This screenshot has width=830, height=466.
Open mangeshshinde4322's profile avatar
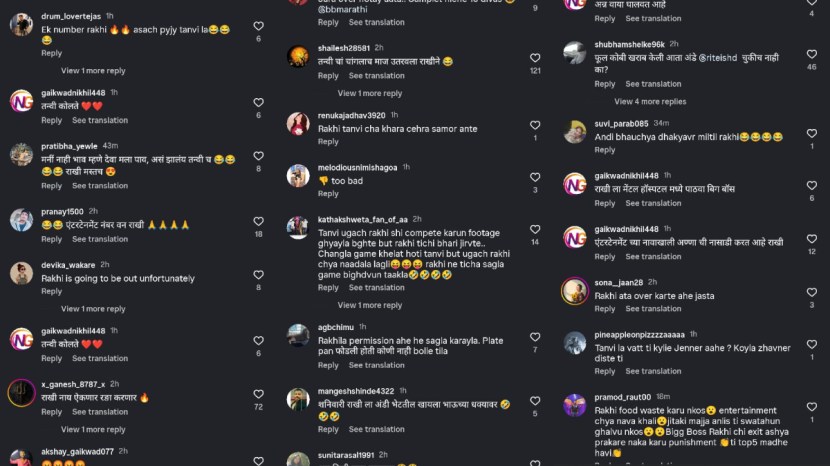(x=298, y=399)
